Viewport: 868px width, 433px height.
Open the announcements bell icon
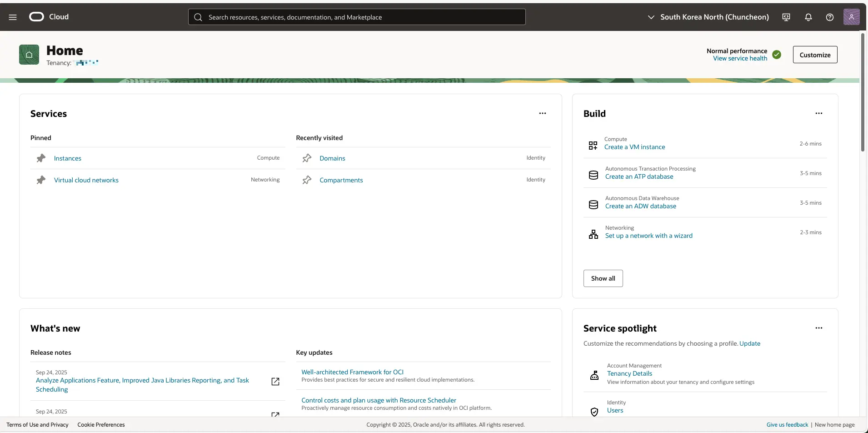click(808, 17)
